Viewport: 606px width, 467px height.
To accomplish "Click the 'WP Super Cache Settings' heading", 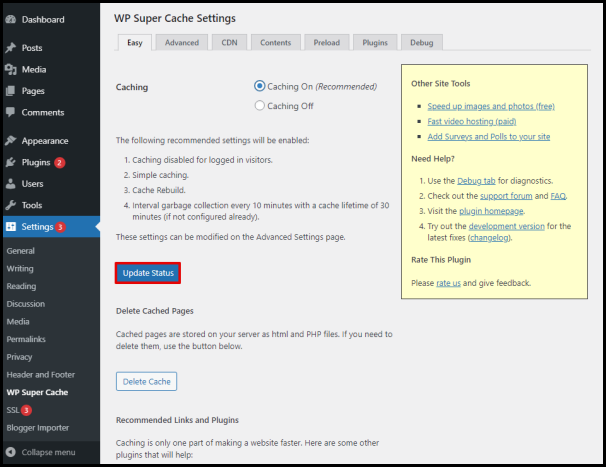I will coord(175,18).
